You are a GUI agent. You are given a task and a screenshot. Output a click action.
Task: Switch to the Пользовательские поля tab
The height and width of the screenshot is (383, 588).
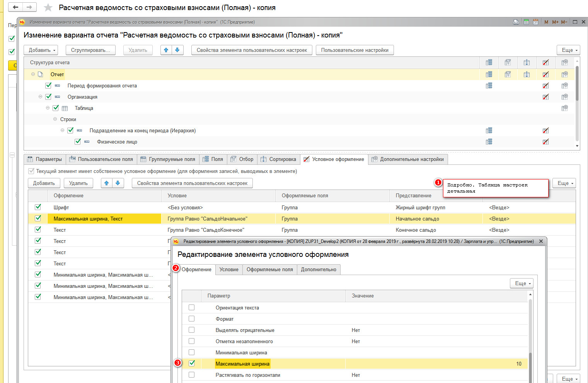click(x=101, y=159)
